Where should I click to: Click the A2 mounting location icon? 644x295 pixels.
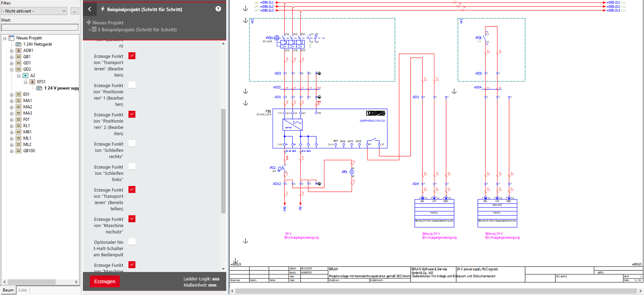click(x=26, y=76)
